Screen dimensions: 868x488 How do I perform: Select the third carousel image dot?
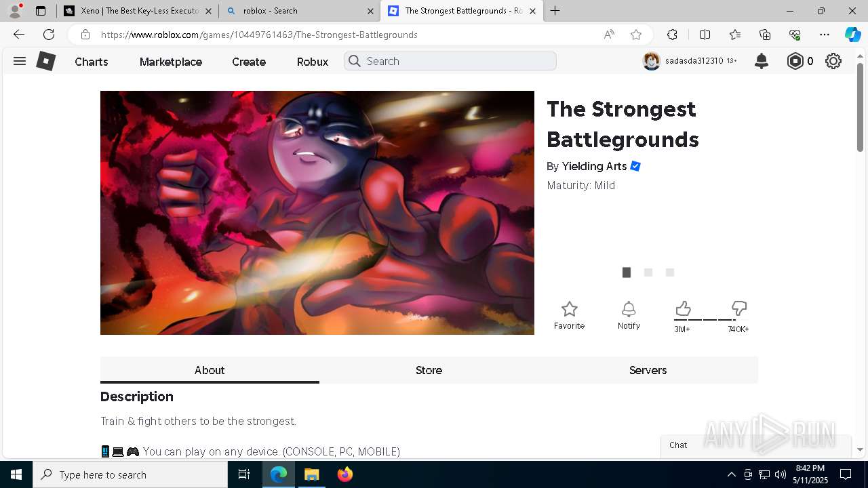point(670,272)
